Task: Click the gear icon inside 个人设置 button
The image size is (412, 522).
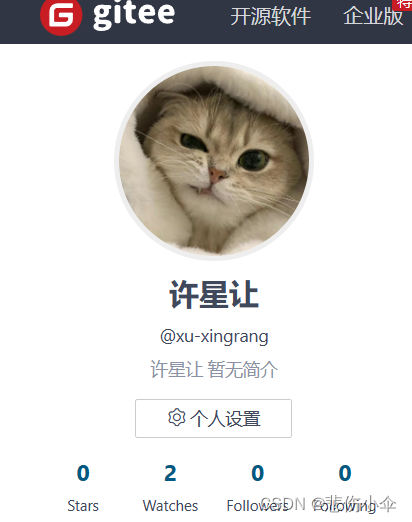Action: tap(177, 417)
